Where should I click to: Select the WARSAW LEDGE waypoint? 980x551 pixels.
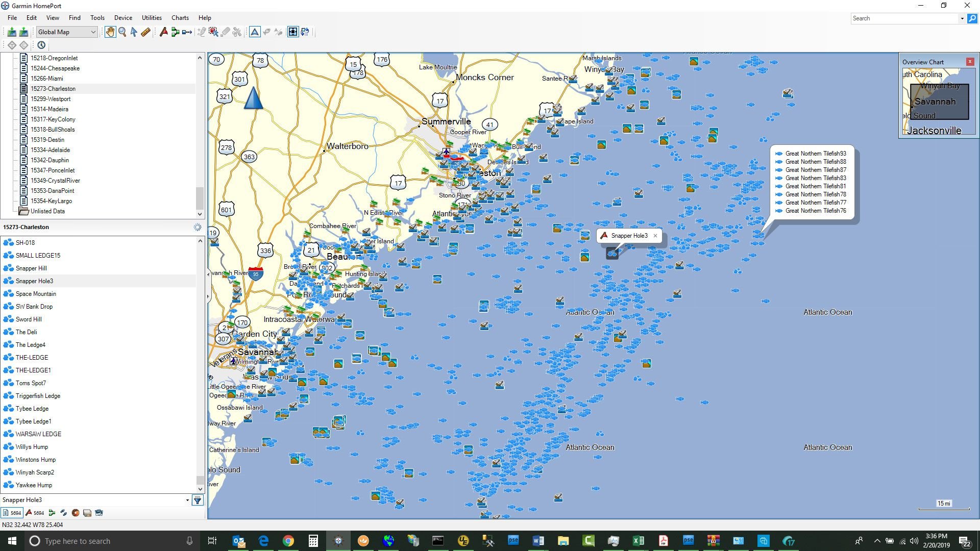click(38, 434)
